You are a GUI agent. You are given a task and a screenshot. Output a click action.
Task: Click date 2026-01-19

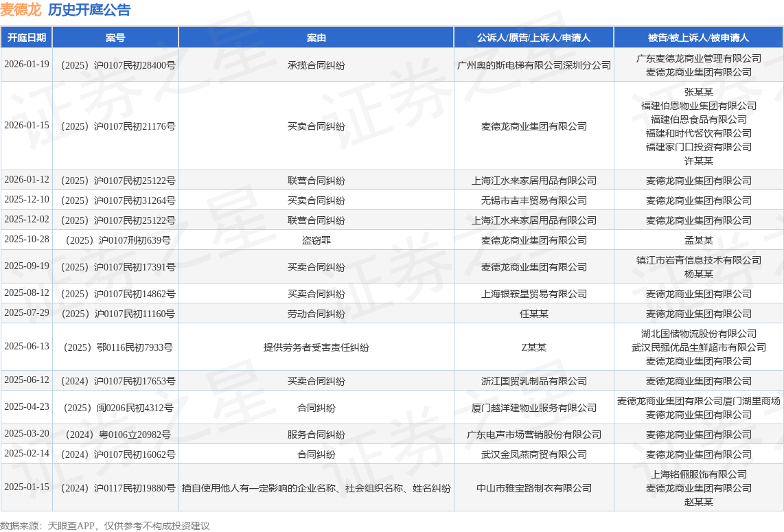click(x=27, y=64)
